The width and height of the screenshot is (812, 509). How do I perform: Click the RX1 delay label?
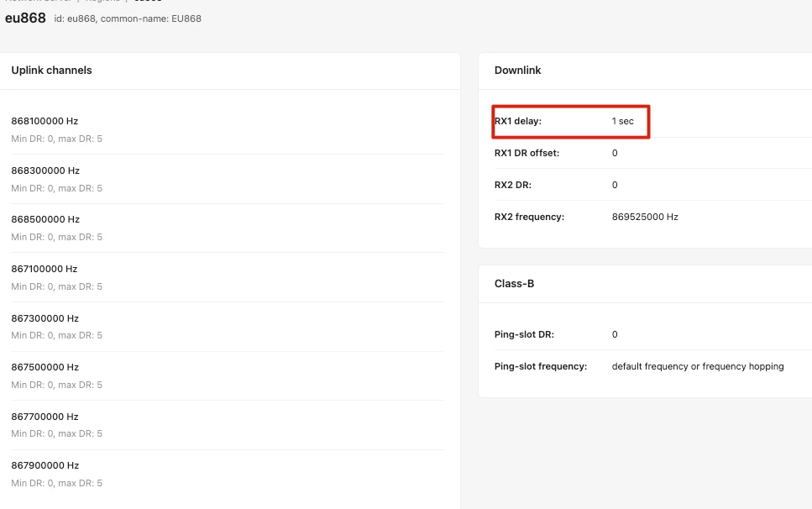click(518, 121)
